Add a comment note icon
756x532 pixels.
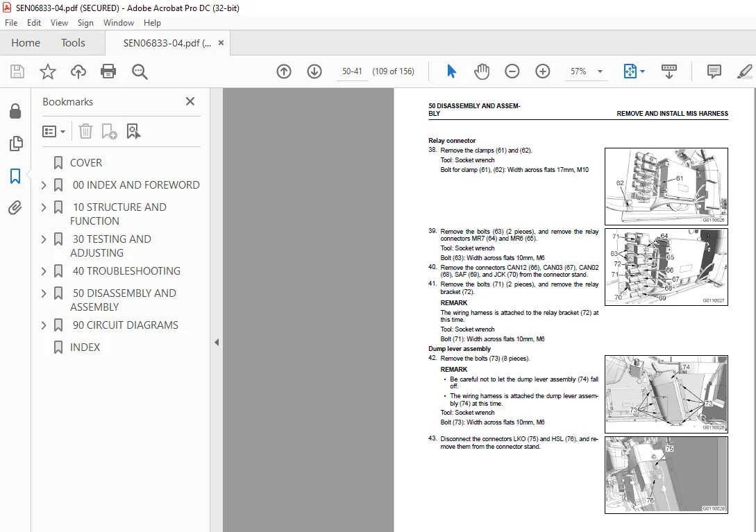[714, 72]
